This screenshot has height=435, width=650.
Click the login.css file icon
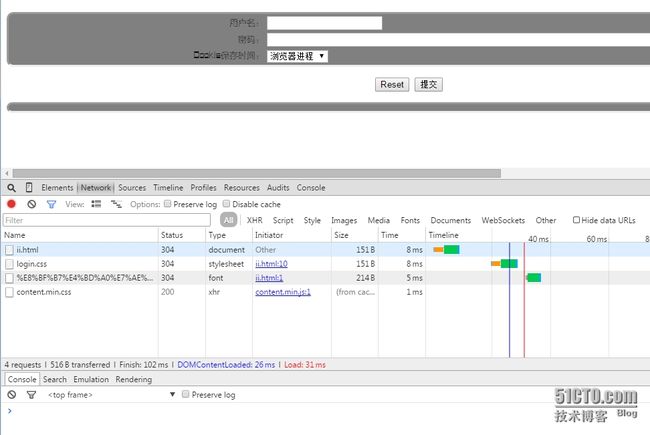tap(9, 264)
